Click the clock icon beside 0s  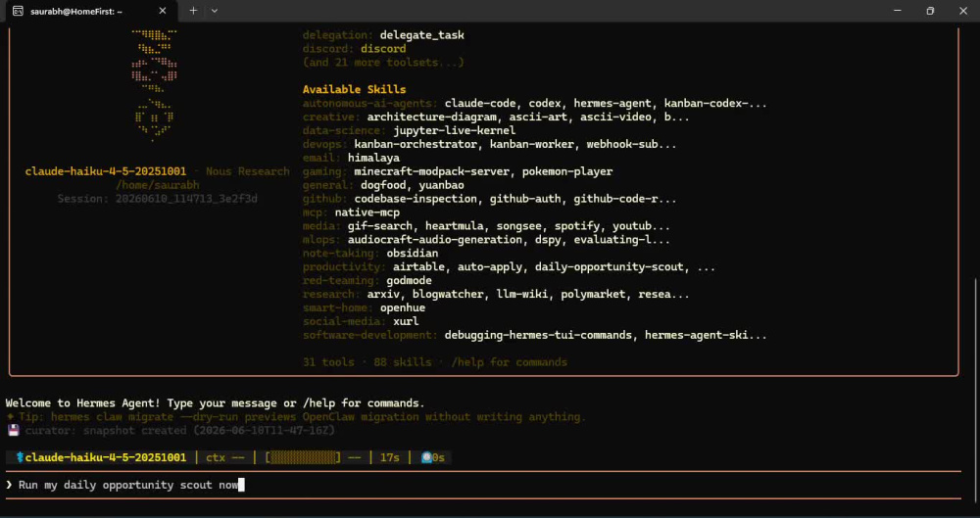[x=426, y=458]
